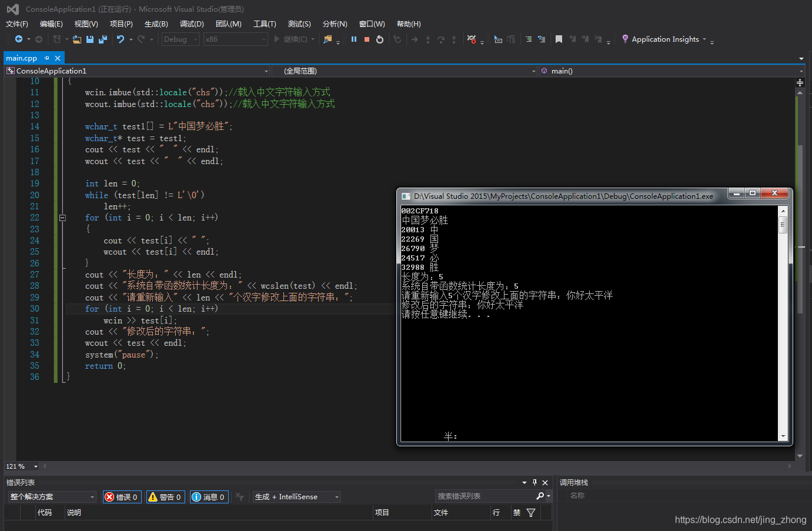The width and height of the screenshot is (812, 531).
Task: Pin the 错误列表 panel
Action: tap(534, 482)
